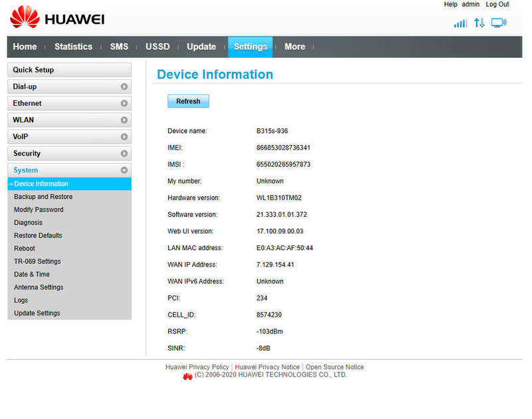Open the Help link
This screenshot has width=532, height=419.
(451, 5)
